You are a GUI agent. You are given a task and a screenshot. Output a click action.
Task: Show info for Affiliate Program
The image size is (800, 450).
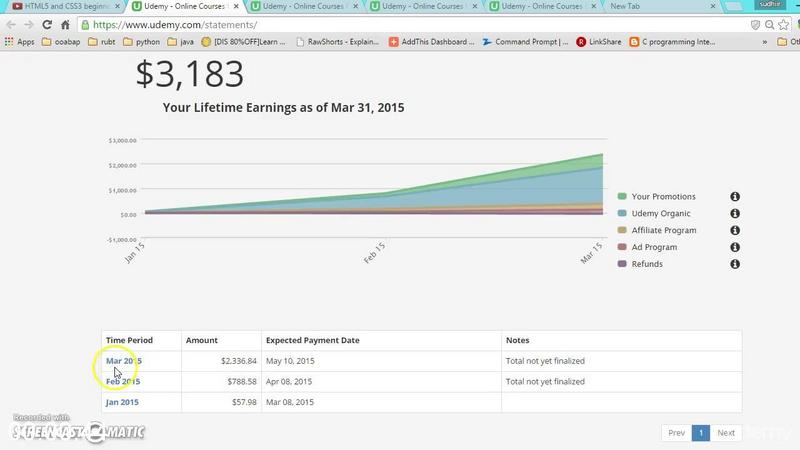tap(735, 230)
